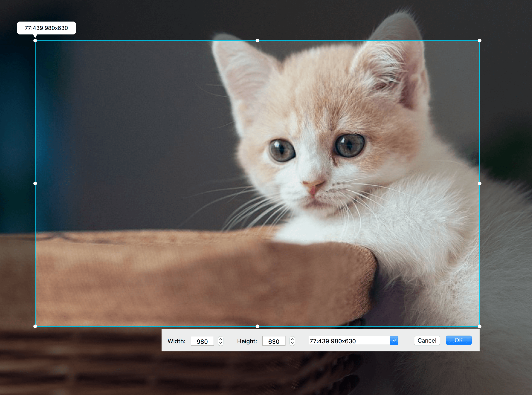Click the top-right crop corner handle
532x395 pixels.
(479, 41)
